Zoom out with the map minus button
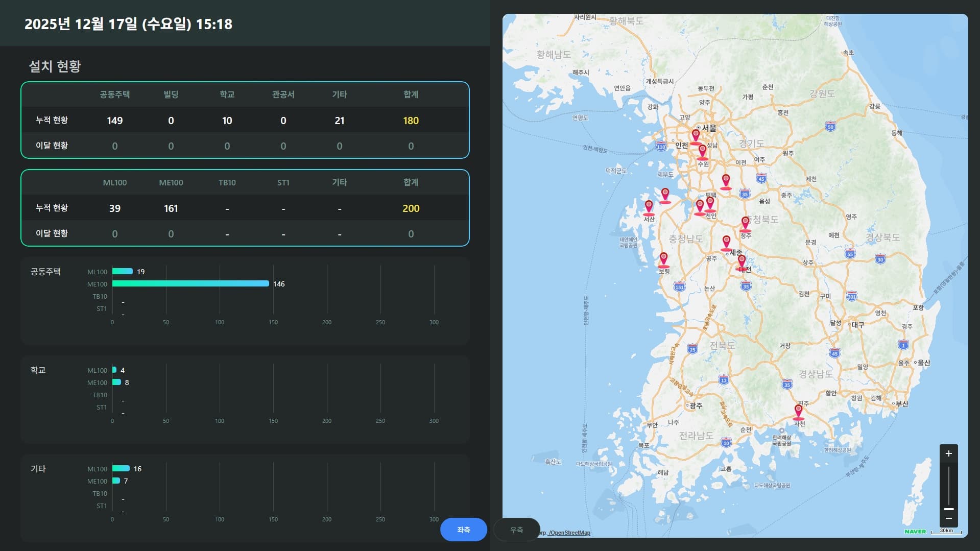 (x=948, y=518)
